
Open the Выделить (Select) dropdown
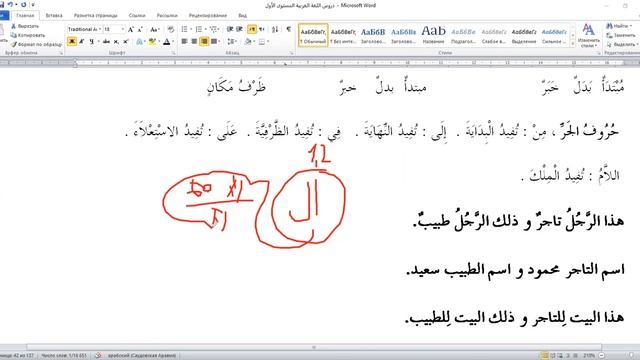click(x=622, y=44)
